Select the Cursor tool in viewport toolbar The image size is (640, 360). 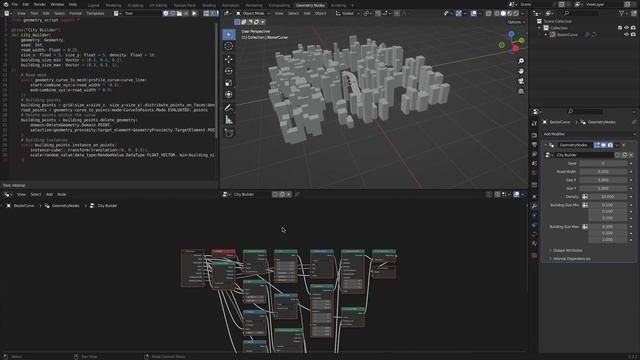coord(229,46)
